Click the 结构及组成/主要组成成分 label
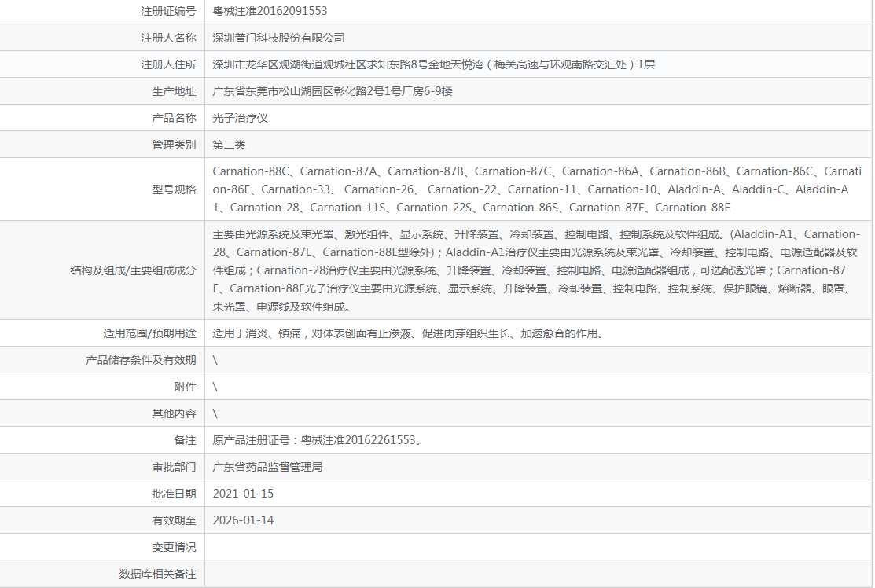 point(133,270)
